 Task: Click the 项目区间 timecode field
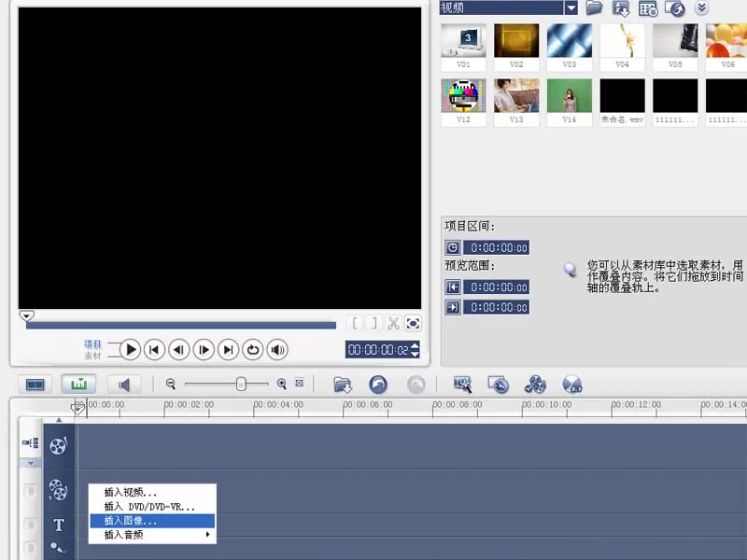click(497, 247)
